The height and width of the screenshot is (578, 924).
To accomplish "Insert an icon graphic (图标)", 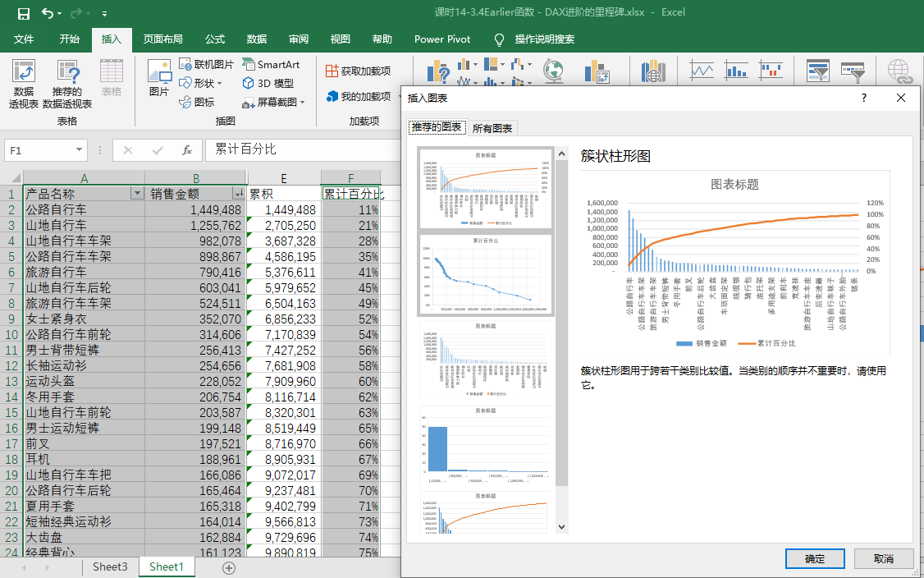I will click(197, 102).
